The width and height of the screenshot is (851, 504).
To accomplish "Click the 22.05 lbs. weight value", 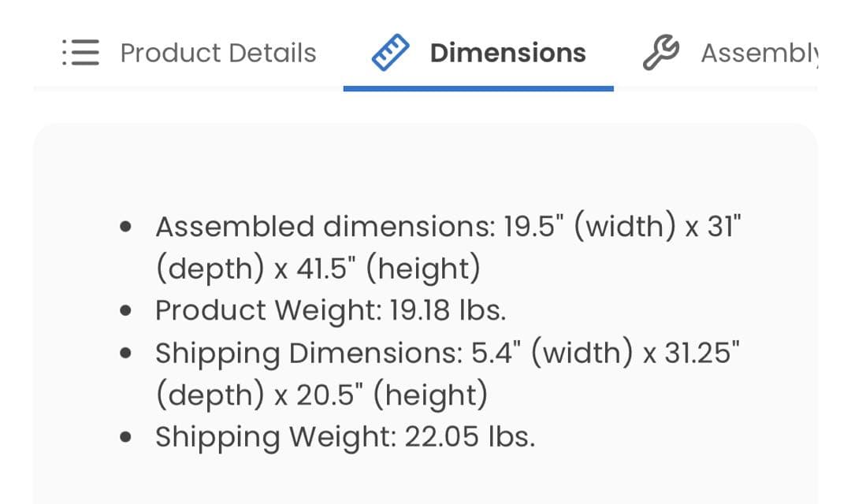I will pyautogui.click(x=470, y=436).
